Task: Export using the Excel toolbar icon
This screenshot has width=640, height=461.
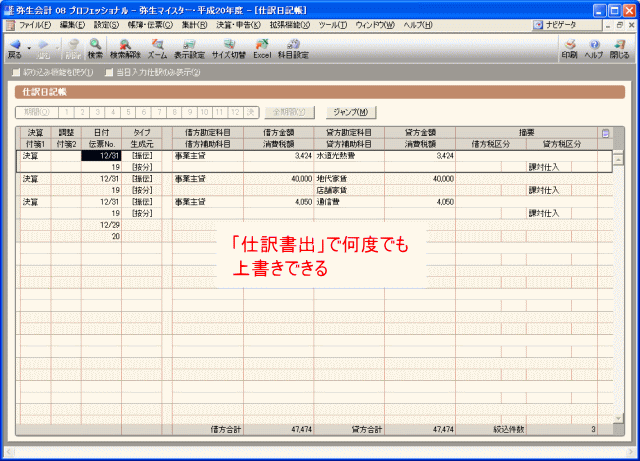Action: coord(261,48)
